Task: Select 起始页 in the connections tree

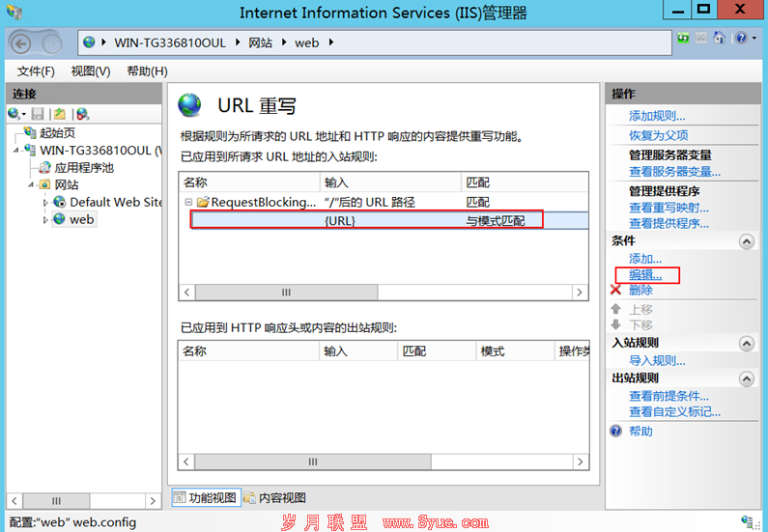Action: (57, 132)
